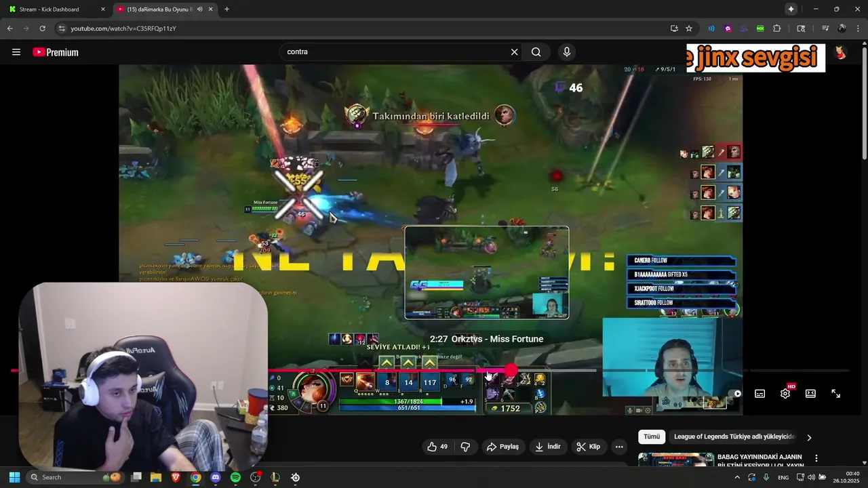
Task: Close the YouTube browser tab
Action: click(x=211, y=9)
